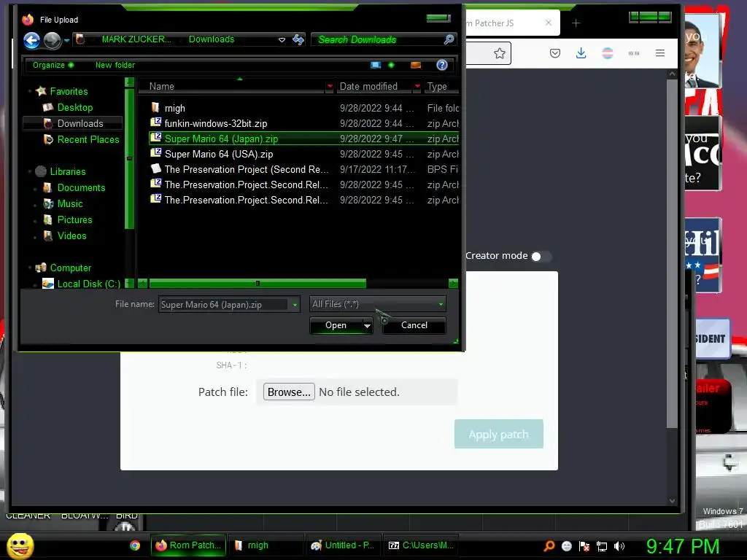This screenshot has height=560, width=747.
Task: Click the Action Center flag tray icon
Action: click(584, 546)
